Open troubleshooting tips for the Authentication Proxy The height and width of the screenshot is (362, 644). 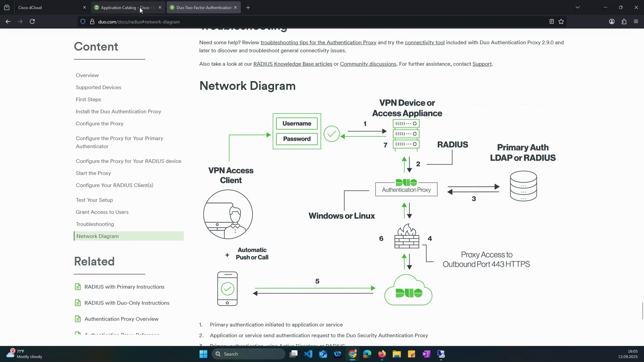318,43
